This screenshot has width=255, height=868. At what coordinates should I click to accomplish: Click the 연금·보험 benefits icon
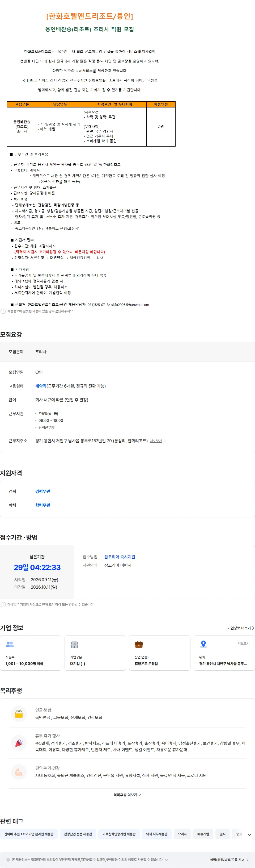point(19,714)
